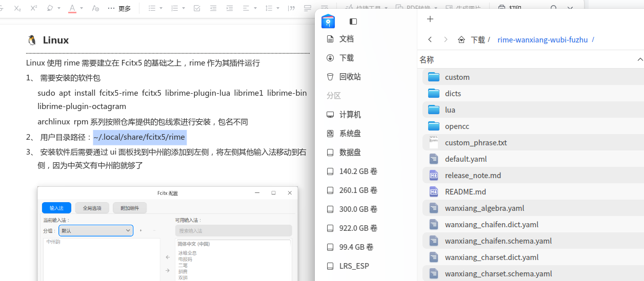Select the wanxiang_algebra.yaml file

533,208
